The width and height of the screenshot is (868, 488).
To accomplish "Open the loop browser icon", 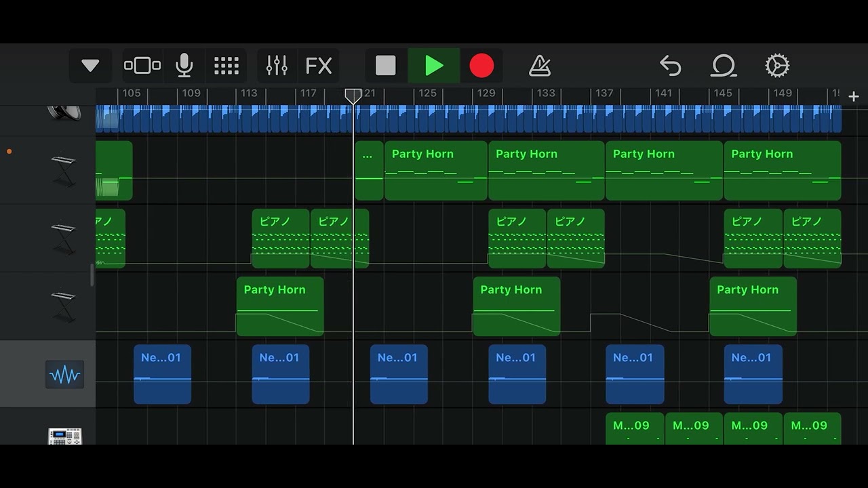I will 724,66.
